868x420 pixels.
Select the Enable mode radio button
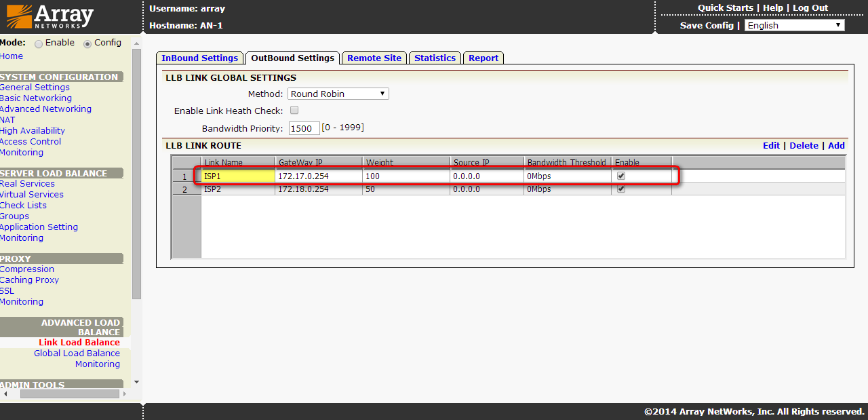click(39, 43)
